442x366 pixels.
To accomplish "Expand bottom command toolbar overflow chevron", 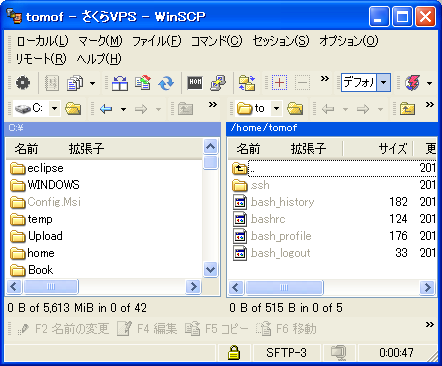I will tap(430, 325).
